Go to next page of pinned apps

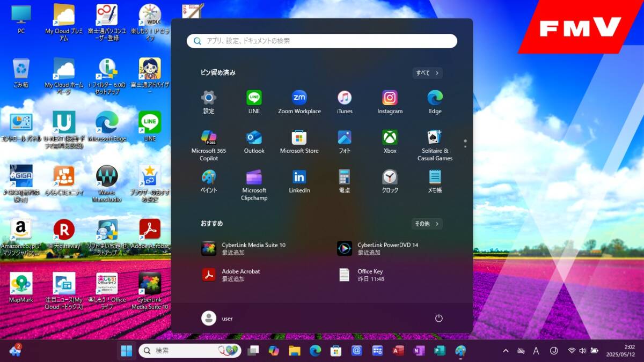coord(465,146)
